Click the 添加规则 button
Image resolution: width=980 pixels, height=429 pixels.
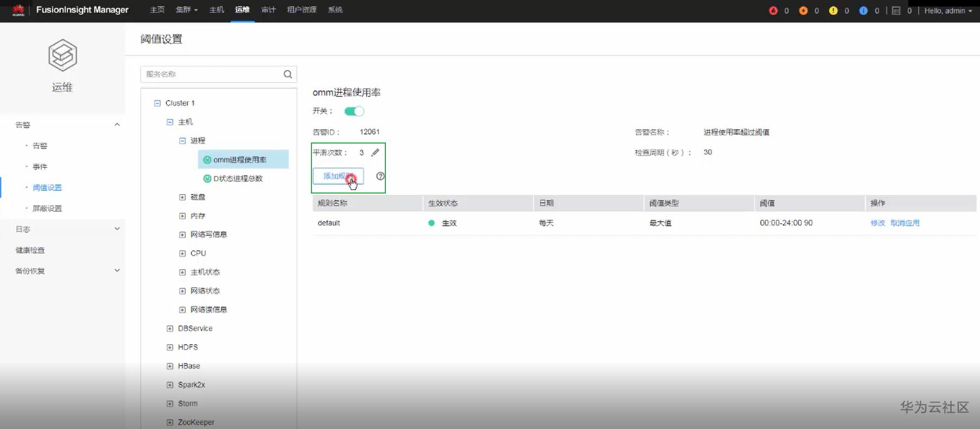(x=338, y=176)
